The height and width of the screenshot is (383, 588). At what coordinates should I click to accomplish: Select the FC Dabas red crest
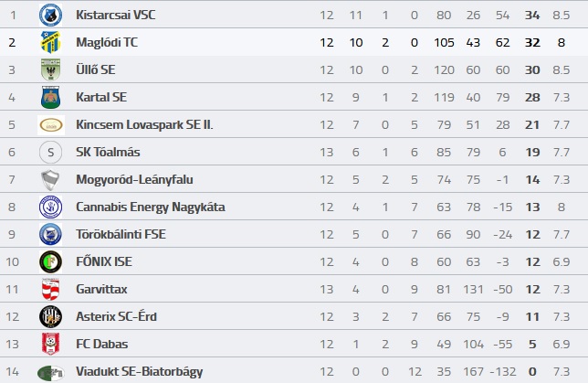(x=50, y=344)
